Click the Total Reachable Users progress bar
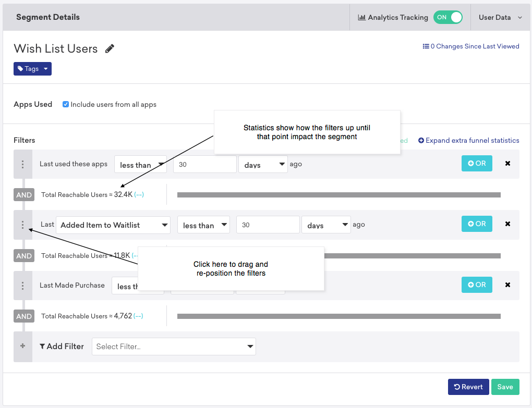This screenshot has height=408, width=532. (x=339, y=194)
